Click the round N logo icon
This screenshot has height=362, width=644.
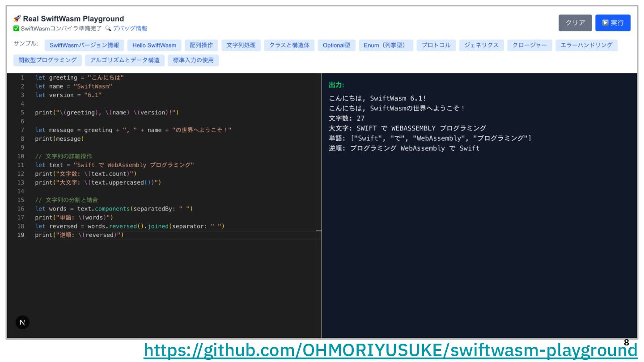pyautogui.click(x=22, y=322)
